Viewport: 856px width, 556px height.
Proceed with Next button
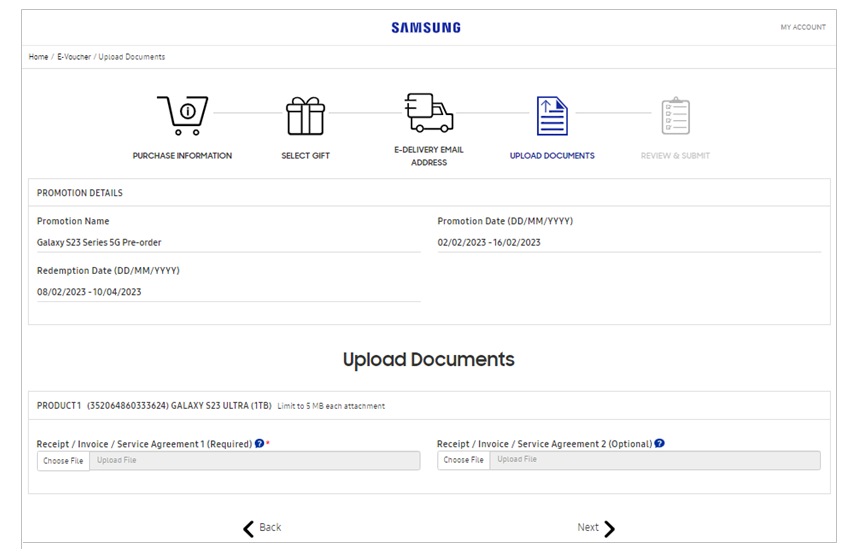(x=596, y=528)
